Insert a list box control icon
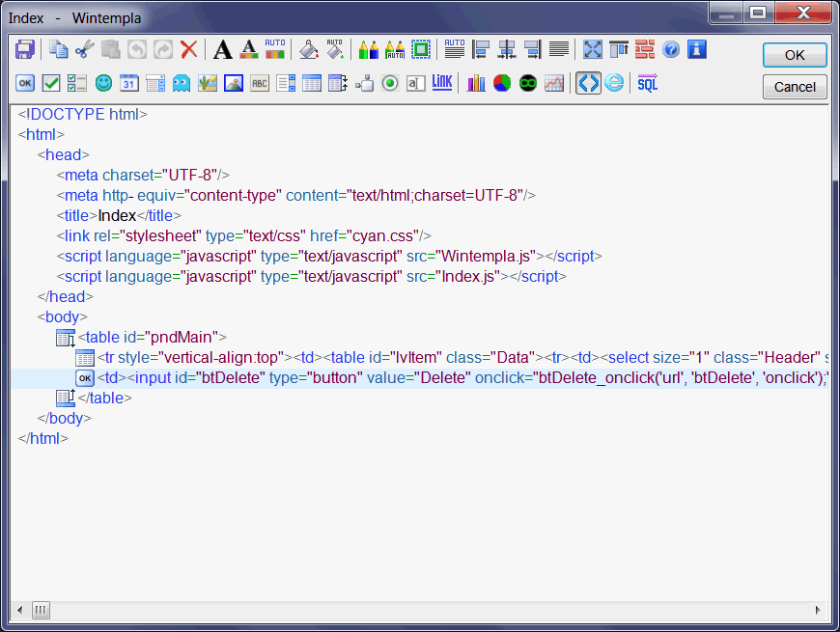840x632 pixels. click(286, 83)
